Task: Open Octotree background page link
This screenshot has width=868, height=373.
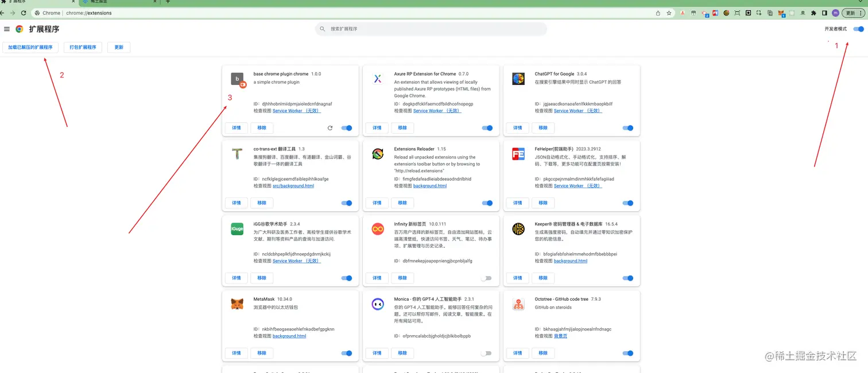Action: point(560,336)
